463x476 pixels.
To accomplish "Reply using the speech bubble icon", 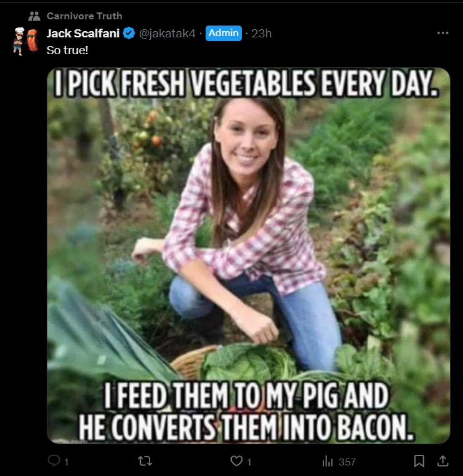I will click(x=54, y=461).
